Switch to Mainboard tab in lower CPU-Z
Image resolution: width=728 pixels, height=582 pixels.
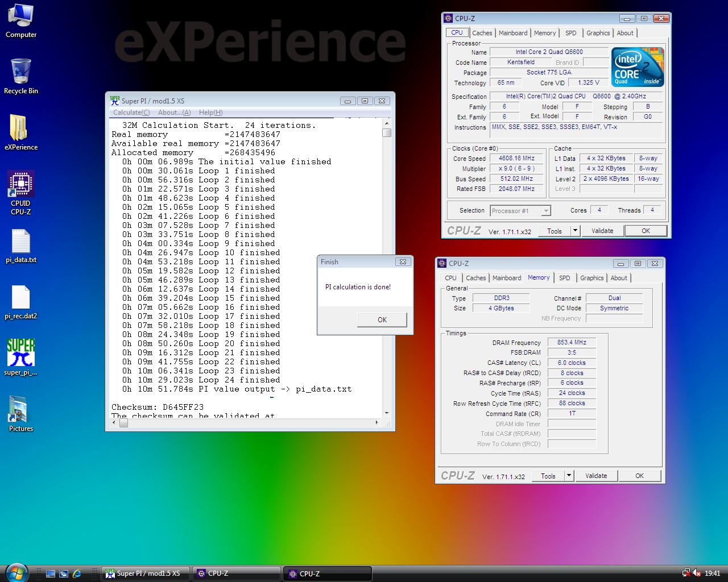click(x=507, y=278)
